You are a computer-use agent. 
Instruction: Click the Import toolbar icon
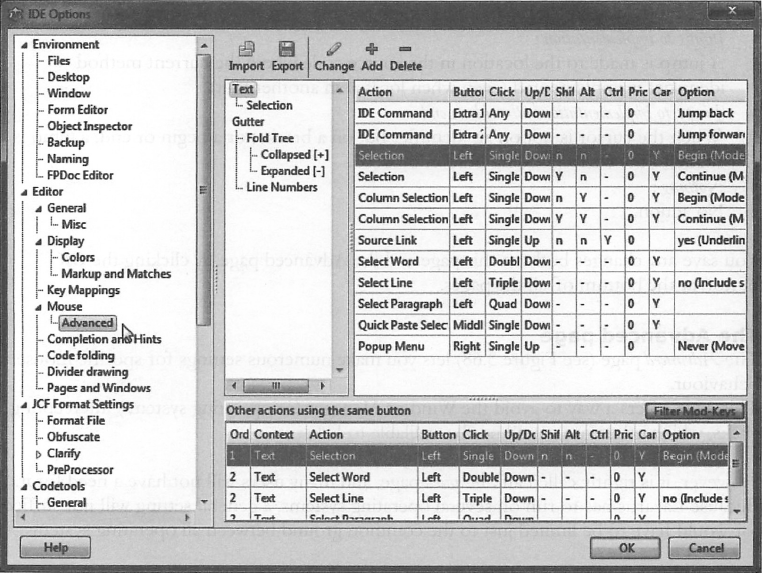point(246,50)
